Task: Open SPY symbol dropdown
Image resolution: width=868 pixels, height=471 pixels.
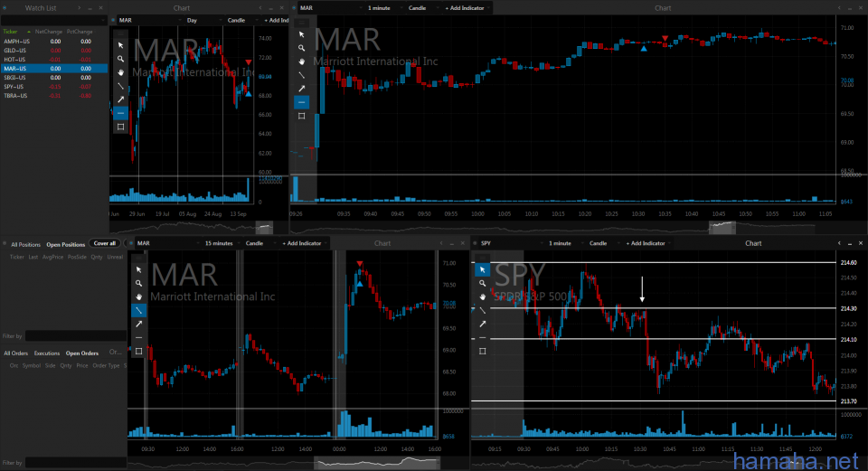Action: coord(511,243)
